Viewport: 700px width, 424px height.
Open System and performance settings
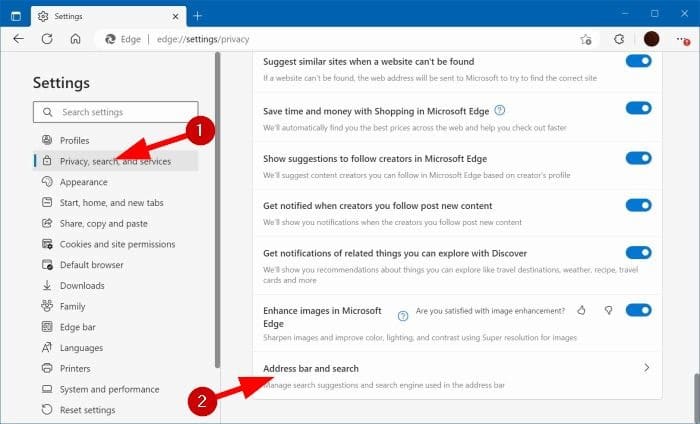click(116, 389)
